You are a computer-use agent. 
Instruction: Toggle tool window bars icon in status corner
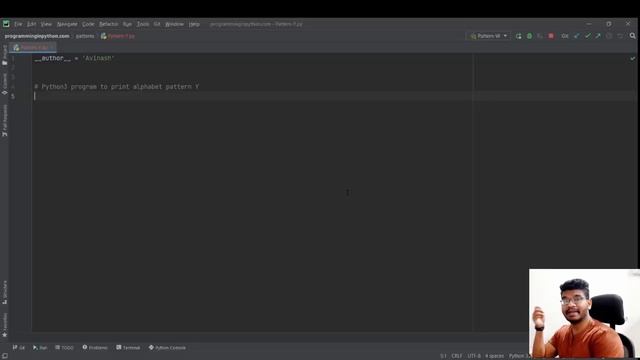[5, 356]
